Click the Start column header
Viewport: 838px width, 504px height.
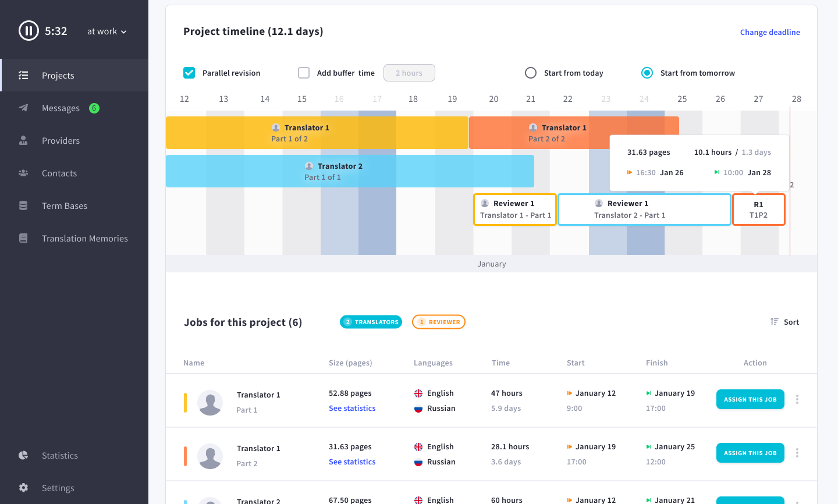[576, 363]
